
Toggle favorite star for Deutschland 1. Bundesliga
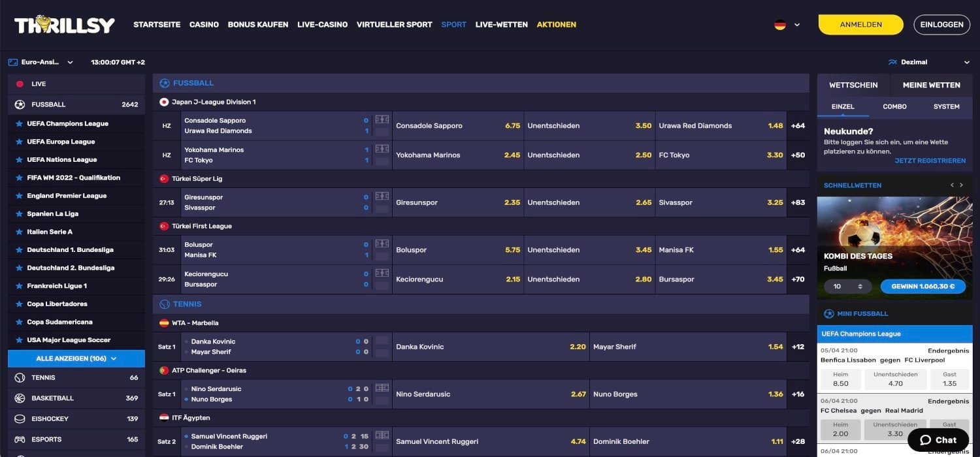(19, 250)
